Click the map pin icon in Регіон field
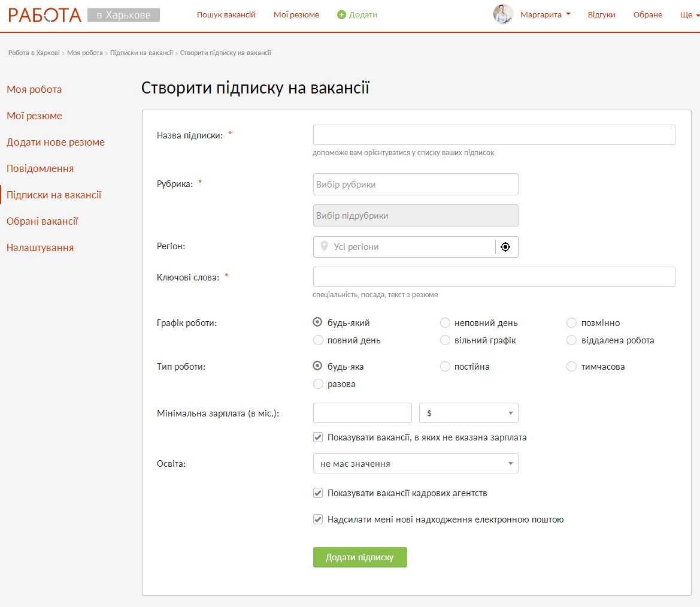The image size is (700, 607). [324, 246]
